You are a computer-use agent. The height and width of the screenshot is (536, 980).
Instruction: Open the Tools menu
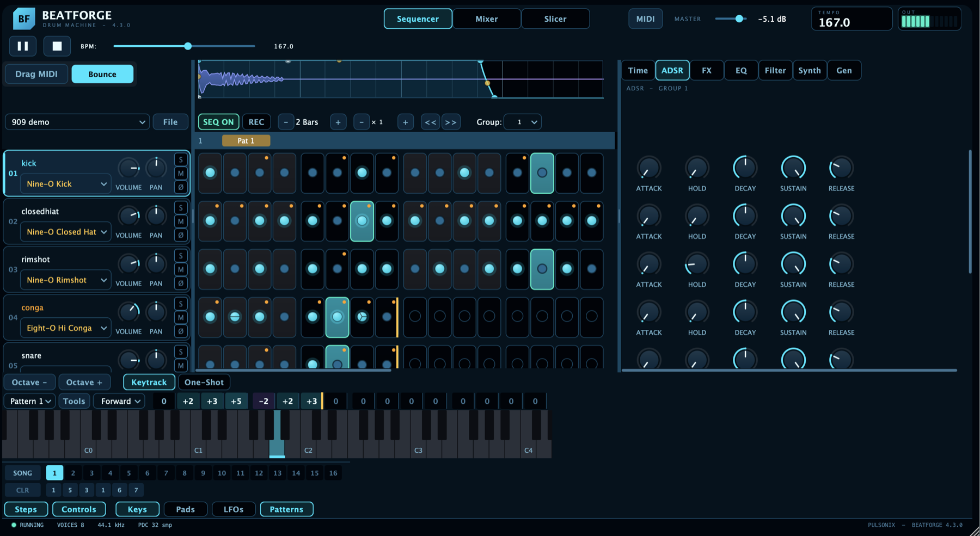[74, 401]
